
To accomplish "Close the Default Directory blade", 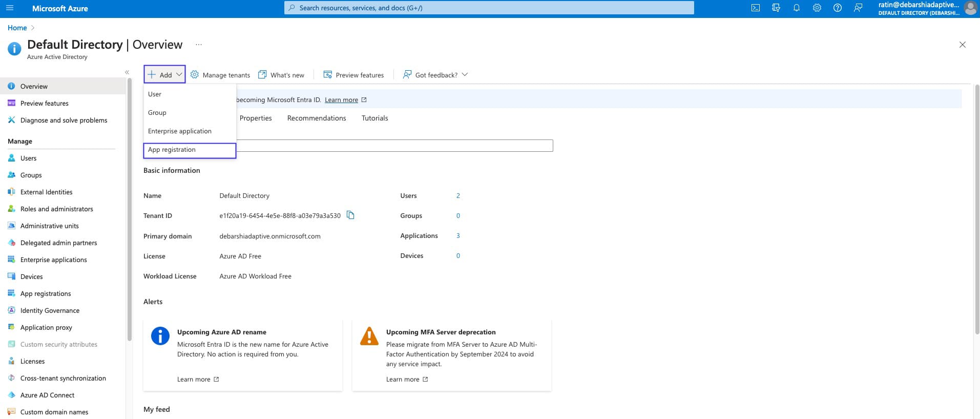I will click(x=963, y=45).
